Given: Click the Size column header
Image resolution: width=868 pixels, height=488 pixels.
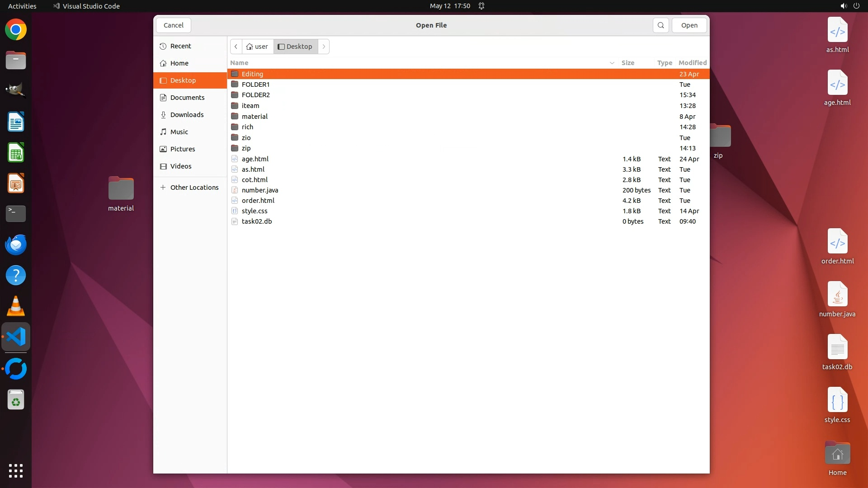Looking at the screenshot, I should pyautogui.click(x=627, y=63).
